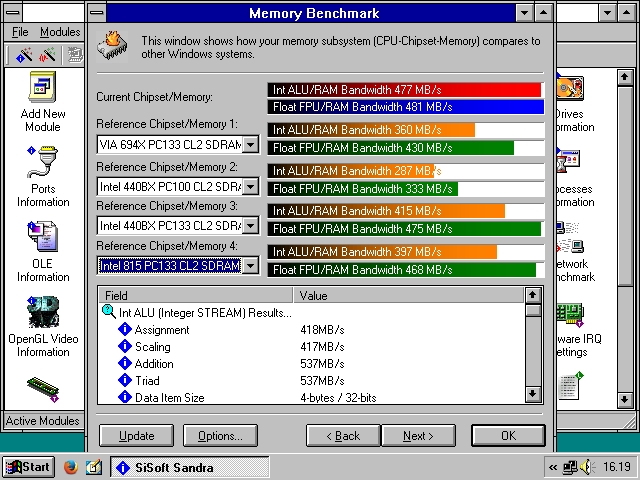This screenshot has height=480, width=640.
Task: Click the info icon next to Scaling
Action: tap(124, 346)
